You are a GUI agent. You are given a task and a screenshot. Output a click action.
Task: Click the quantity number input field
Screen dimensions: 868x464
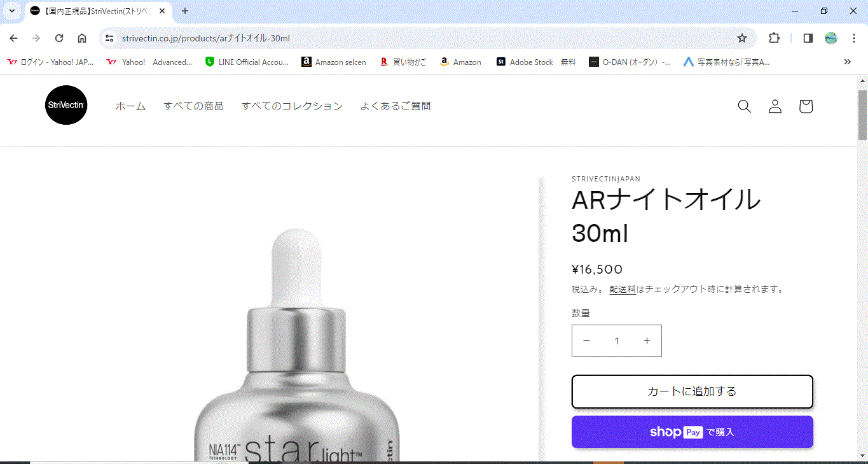click(616, 341)
